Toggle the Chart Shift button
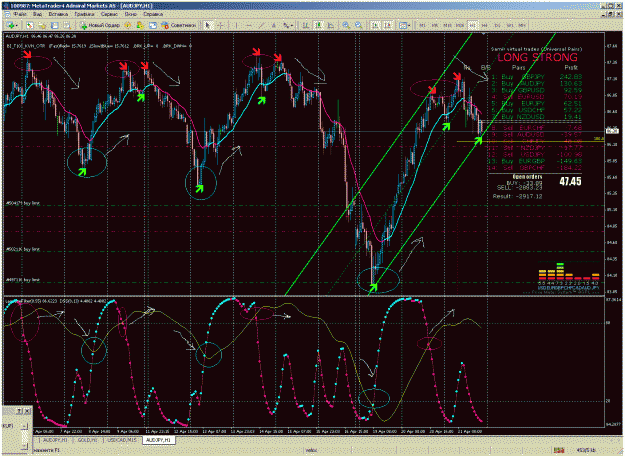 coord(388,25)
